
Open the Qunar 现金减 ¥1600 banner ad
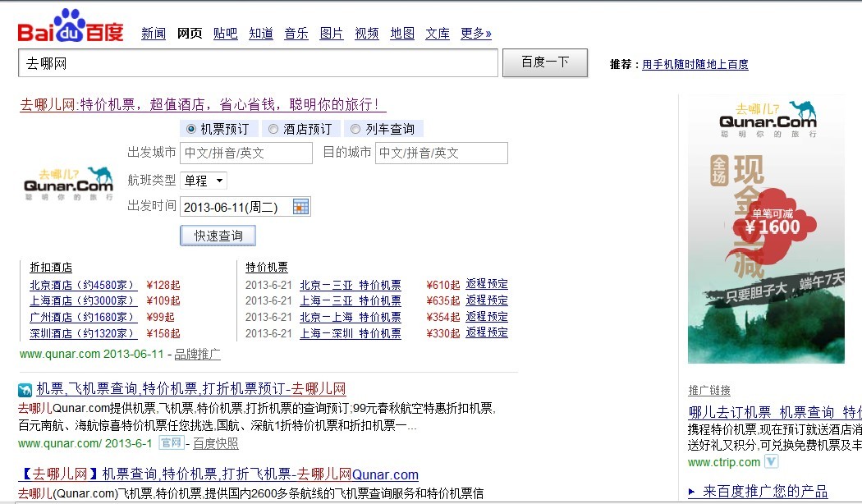click(x=766, y=229)
